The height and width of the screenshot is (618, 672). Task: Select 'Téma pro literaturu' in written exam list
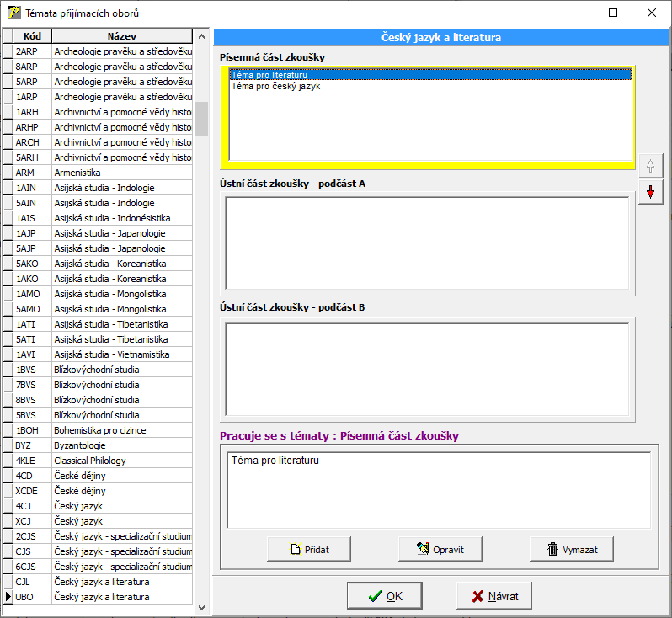pos(269,75)
